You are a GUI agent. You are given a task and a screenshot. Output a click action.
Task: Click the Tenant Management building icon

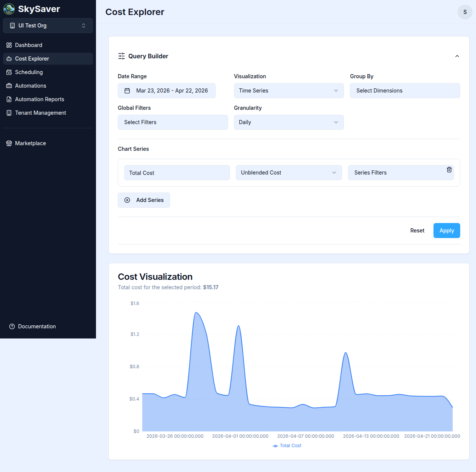(9, 113)
